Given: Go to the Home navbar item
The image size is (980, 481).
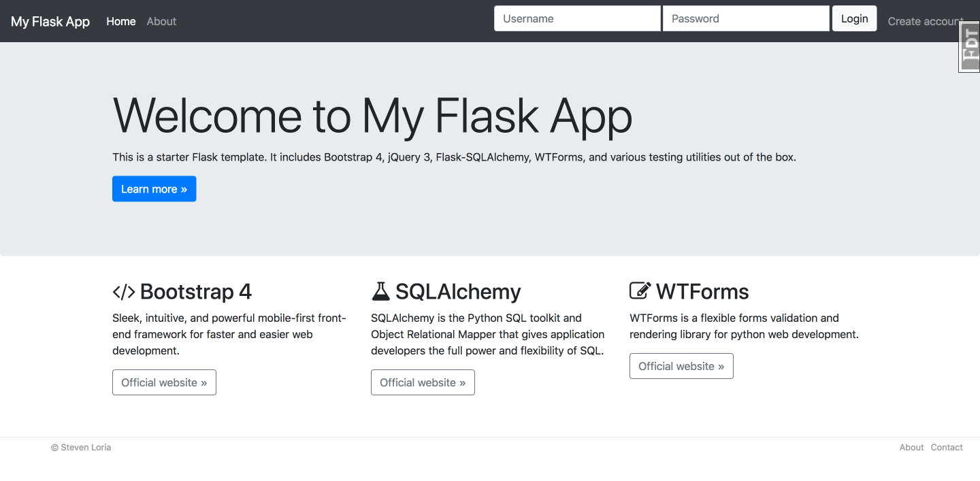Looking at the screenshot, I should (121, 21).
